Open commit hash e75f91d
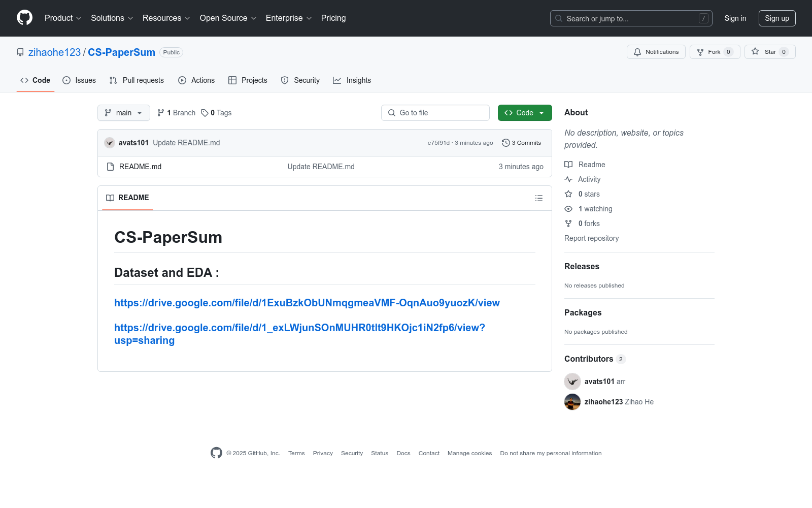Screen dimensions: 812x508 pyautogui.click(x=438, y=143)
